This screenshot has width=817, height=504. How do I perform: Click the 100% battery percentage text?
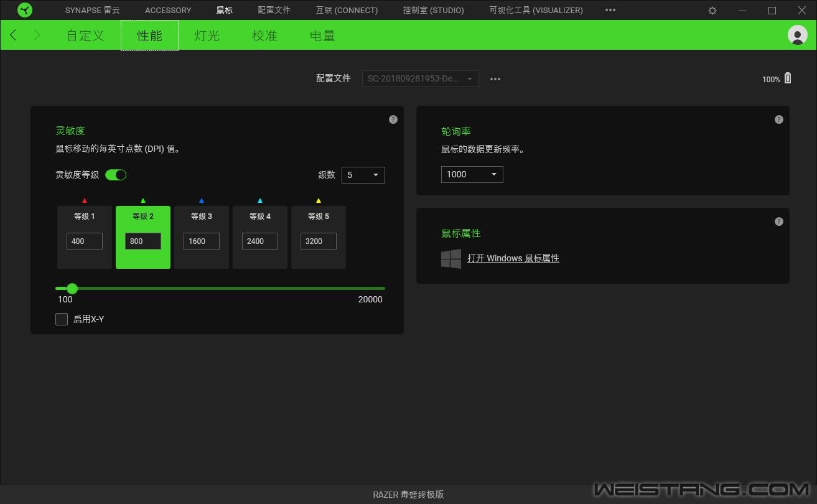point(771,80)
